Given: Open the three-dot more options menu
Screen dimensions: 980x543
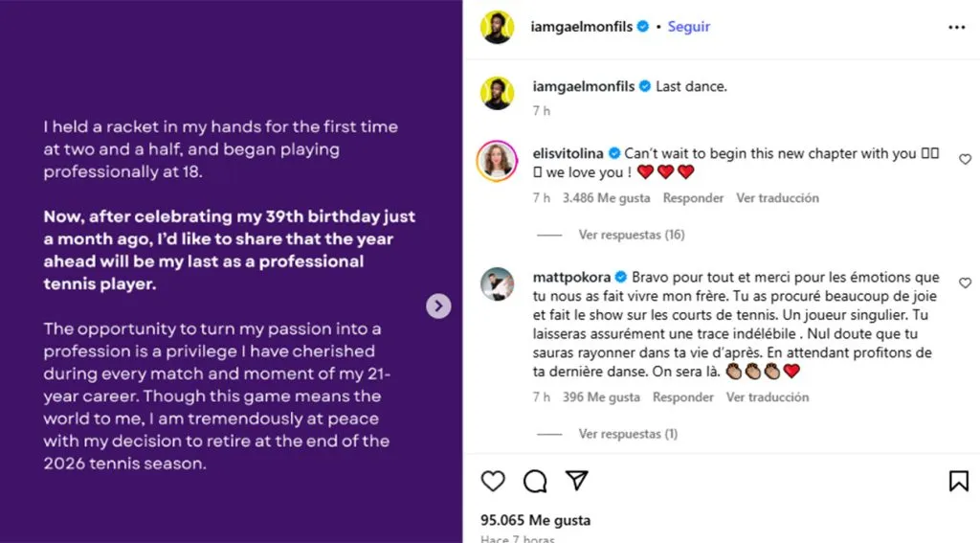Looking at the screenshot, I should click(957, 27).
